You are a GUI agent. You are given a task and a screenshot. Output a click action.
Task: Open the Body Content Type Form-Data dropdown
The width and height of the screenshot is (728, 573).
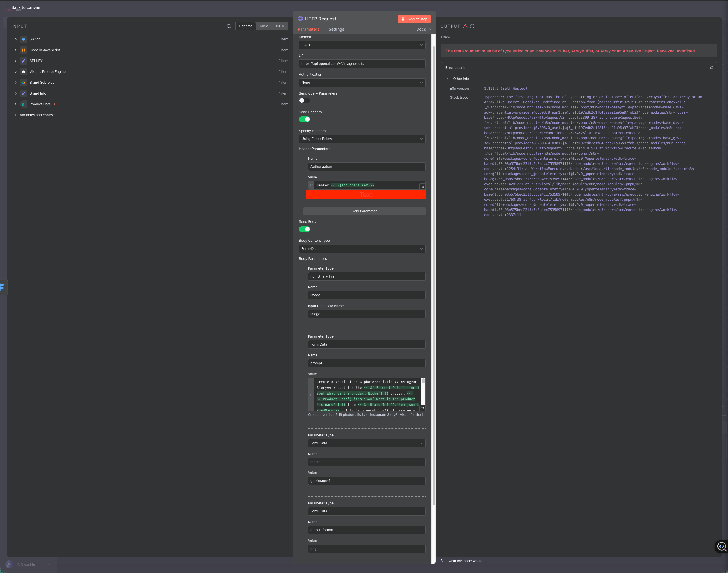(362, 248)
